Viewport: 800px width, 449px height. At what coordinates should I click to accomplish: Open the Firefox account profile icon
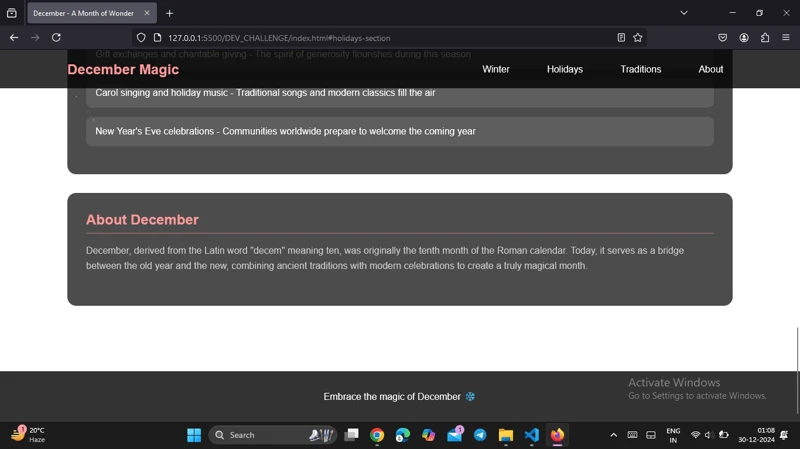[x=744, y=38]
